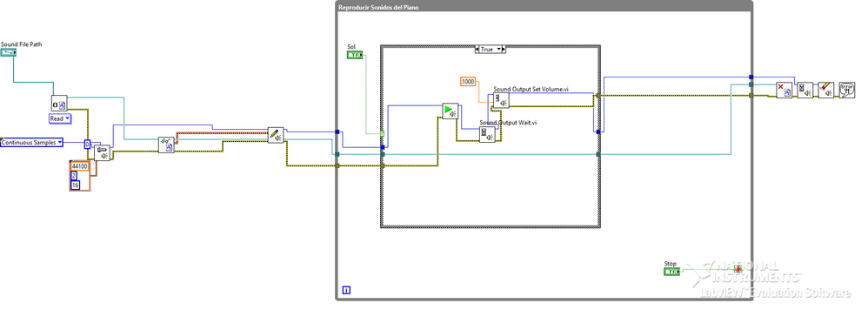Click the Sound Output Configure VI node
Image resolution: width=868 pixels, height=330 pixels.
pos(103,152)
